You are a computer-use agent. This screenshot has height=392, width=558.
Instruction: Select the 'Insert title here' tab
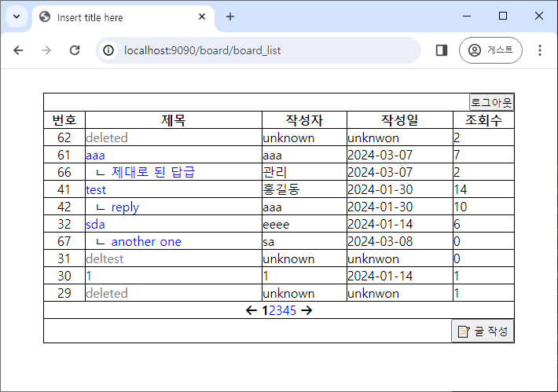click(x=123, y=17)
